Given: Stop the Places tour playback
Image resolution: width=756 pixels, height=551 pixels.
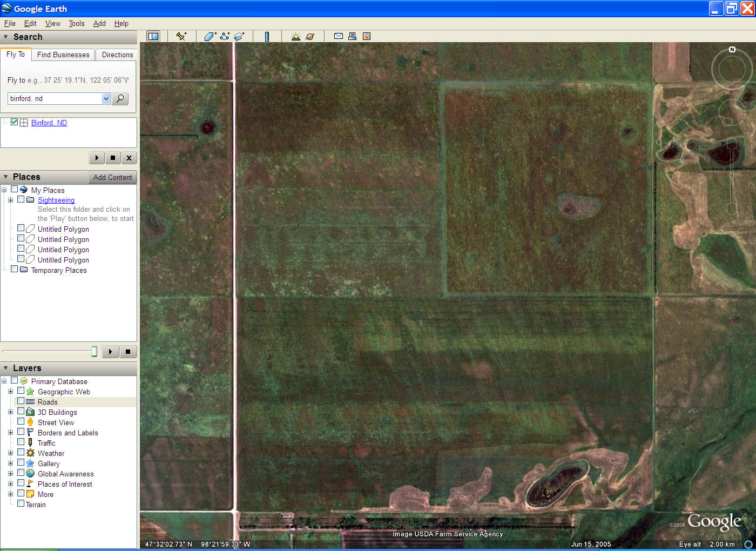Looking at the screenshot, I should click(128, 352).
